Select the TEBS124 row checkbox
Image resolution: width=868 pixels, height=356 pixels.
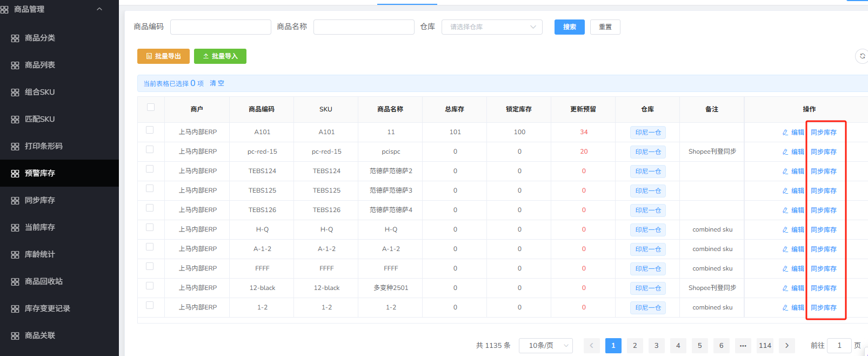(150, 169)
